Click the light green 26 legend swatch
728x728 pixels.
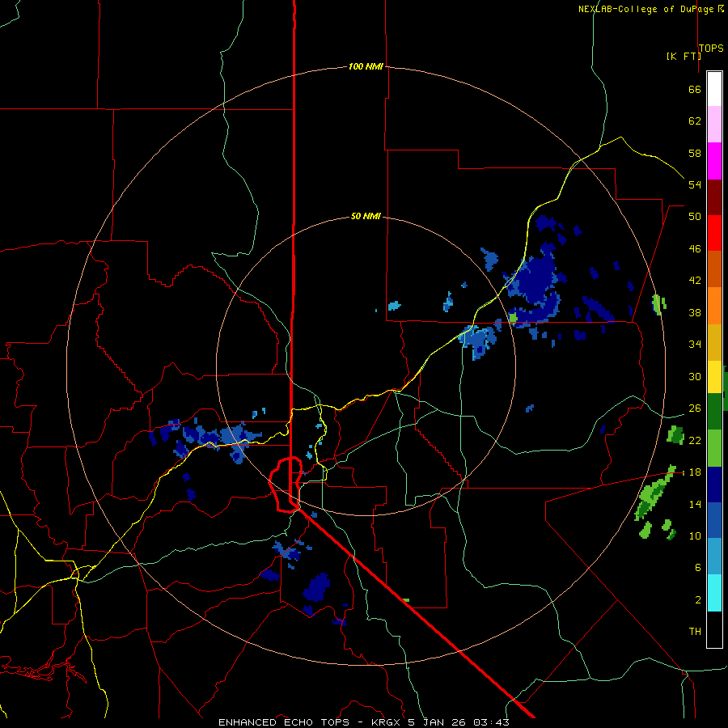(714, 448)
